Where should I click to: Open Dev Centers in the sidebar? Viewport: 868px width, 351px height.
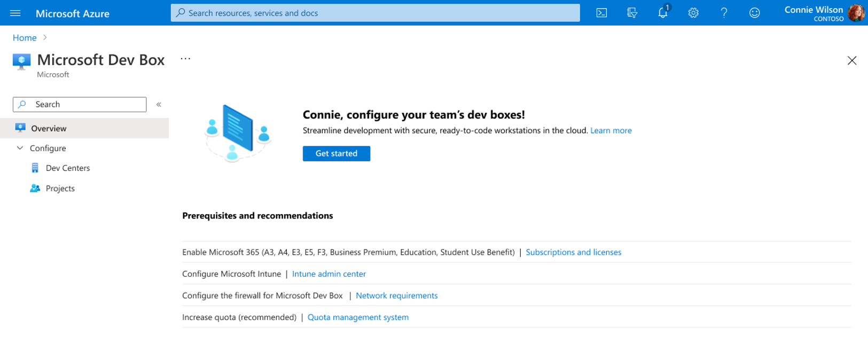[x=68, y=168]
